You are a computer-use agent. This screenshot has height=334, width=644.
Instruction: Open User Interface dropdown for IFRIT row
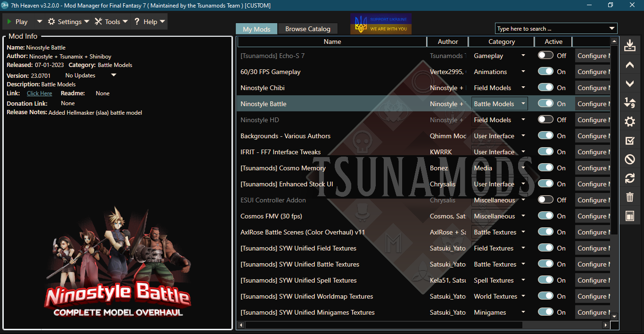pos(523,152)
